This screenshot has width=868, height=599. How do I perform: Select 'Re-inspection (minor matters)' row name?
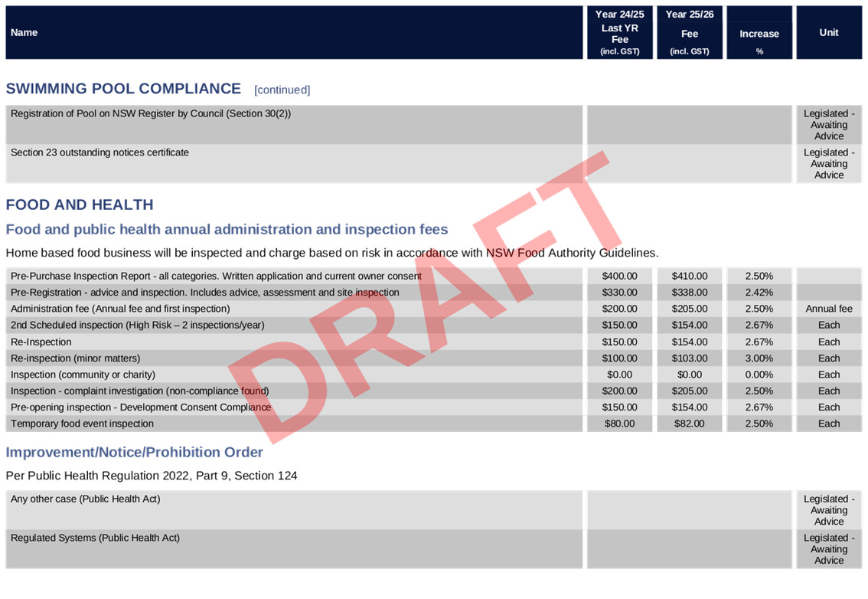click(x=75, y=358)
